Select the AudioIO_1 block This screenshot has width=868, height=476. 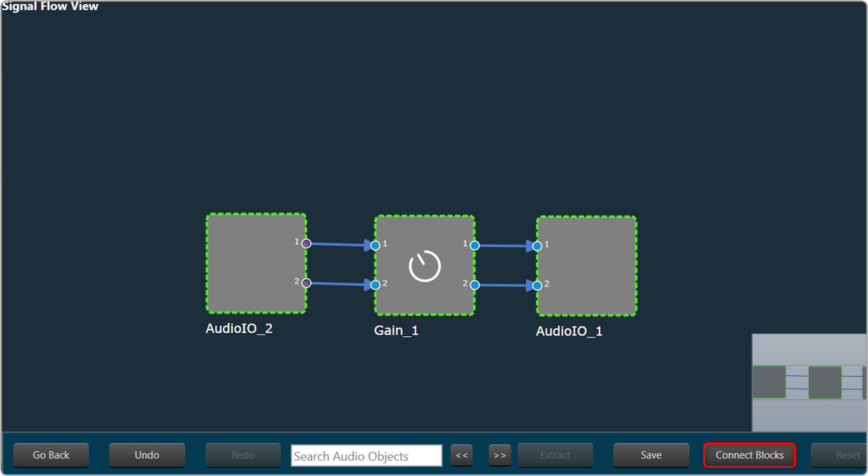tap(587, 266)
